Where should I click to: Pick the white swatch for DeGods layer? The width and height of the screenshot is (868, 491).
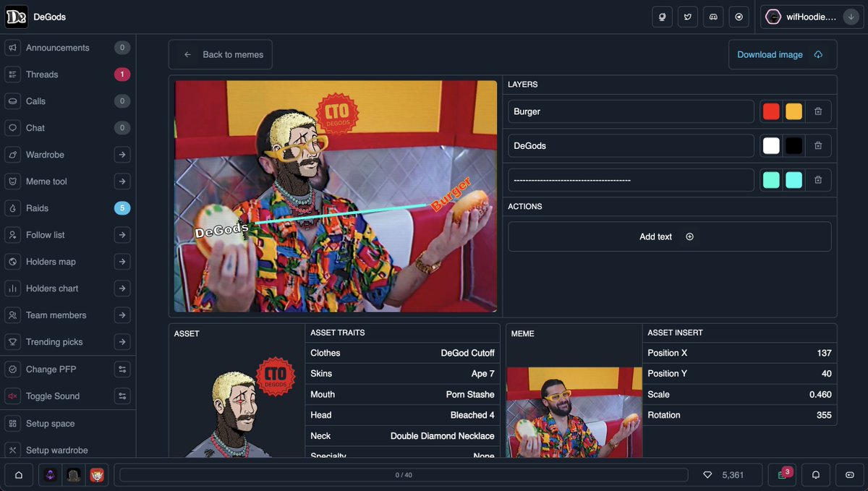[771, 145]
